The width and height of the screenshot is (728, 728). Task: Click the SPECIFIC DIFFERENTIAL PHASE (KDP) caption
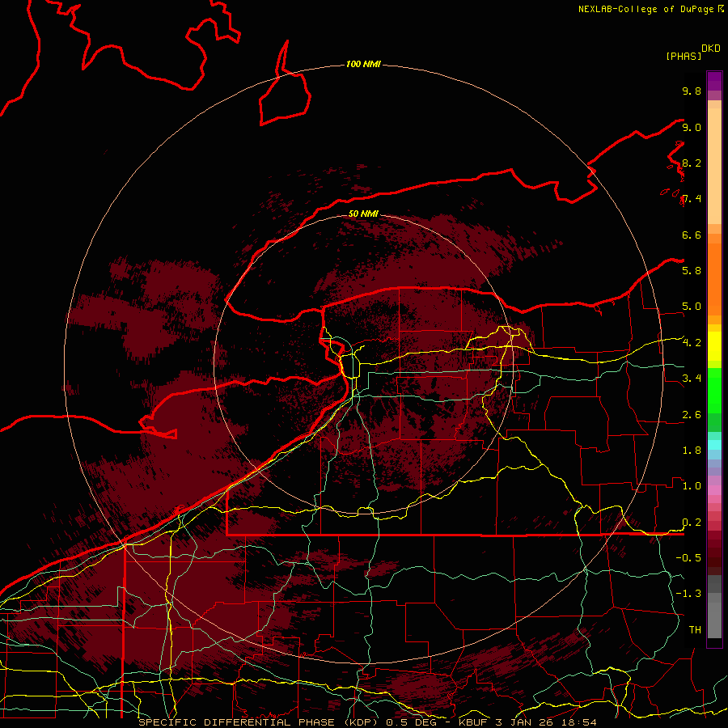(260, 722)
